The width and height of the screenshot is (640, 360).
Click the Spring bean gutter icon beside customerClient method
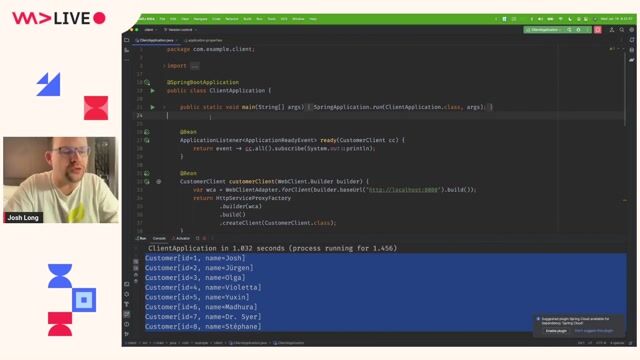[x=147, y=181]
